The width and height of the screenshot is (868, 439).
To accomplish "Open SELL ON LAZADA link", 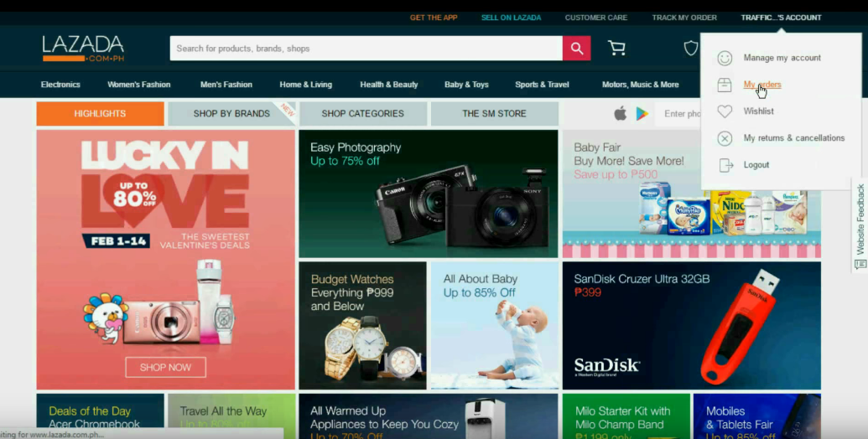I will point(511,18).
